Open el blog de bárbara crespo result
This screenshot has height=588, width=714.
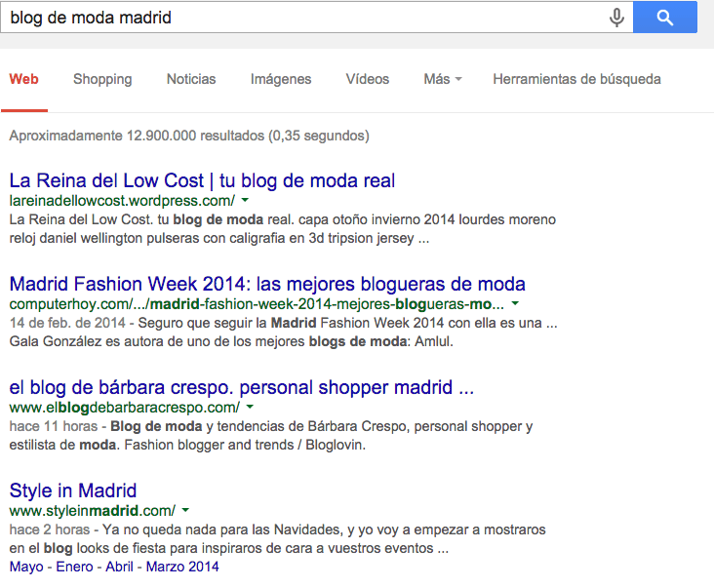[x=242, y=387]
